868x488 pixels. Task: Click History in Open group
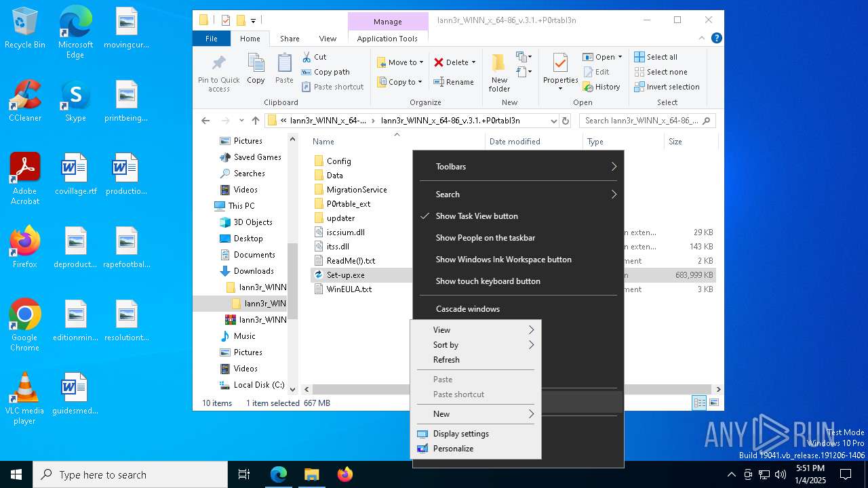click(601, 87)
